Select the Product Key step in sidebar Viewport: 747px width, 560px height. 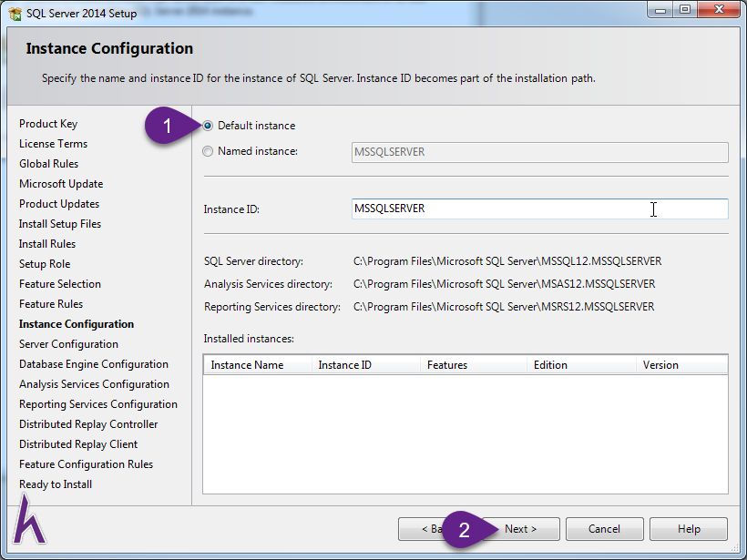tap(48, 124)
